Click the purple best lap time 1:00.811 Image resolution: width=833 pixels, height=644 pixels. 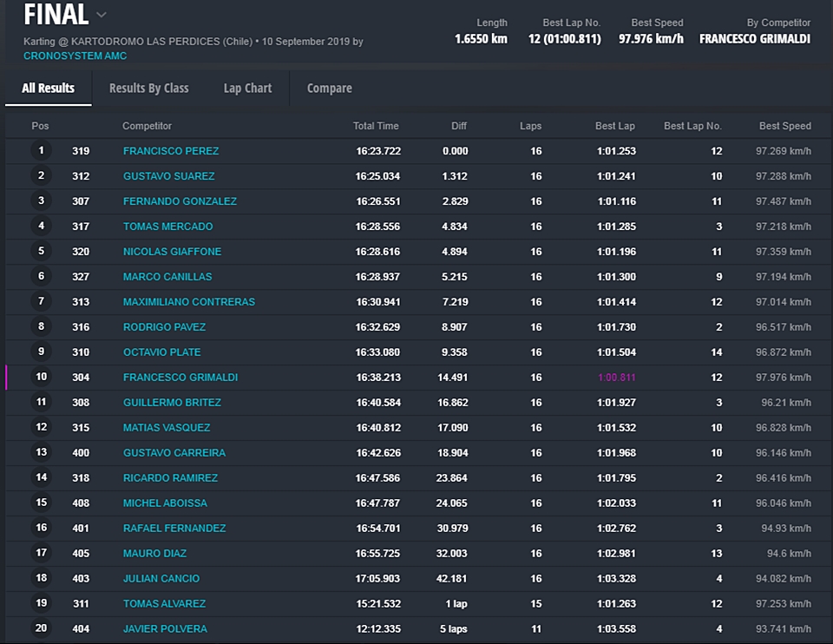pos(616,378)
